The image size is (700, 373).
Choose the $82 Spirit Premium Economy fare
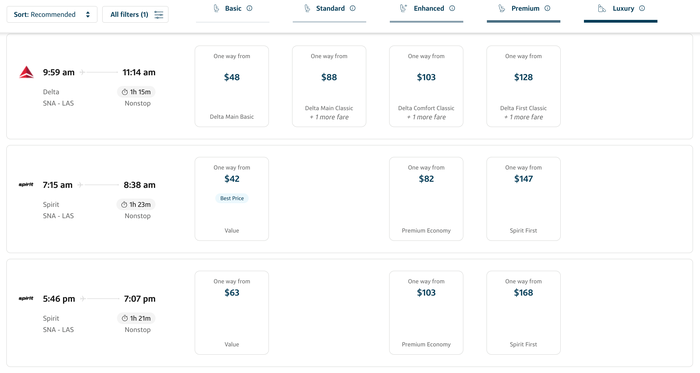click(426, 199)
